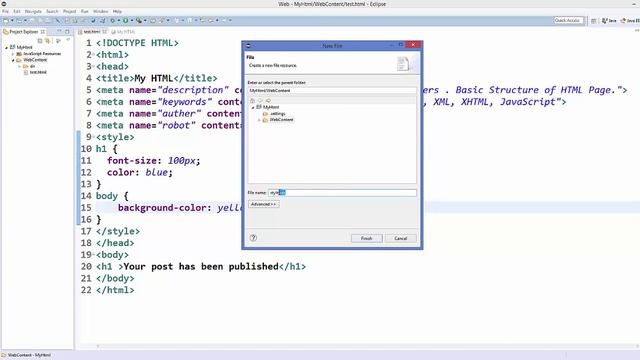Image resolution: width=640 pixels, height=360 pixels.
Task: Collapse MyHtml in the dialog folder tree
Action: coord(253,107)
